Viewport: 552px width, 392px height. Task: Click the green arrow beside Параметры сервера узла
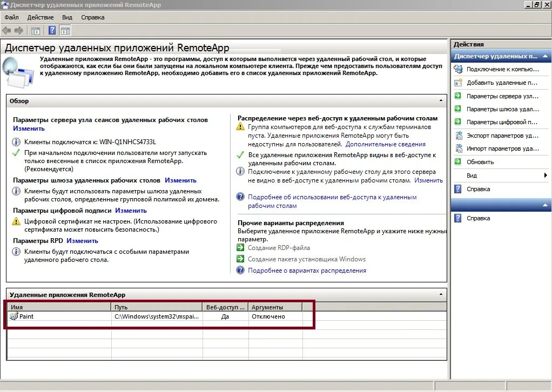pyautogui.click(x=458, y=96)
